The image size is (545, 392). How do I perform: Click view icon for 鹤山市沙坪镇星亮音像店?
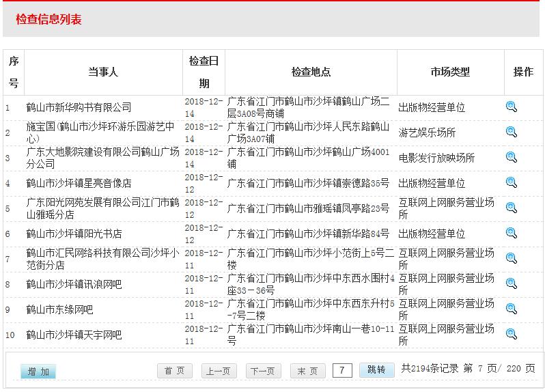511,182
